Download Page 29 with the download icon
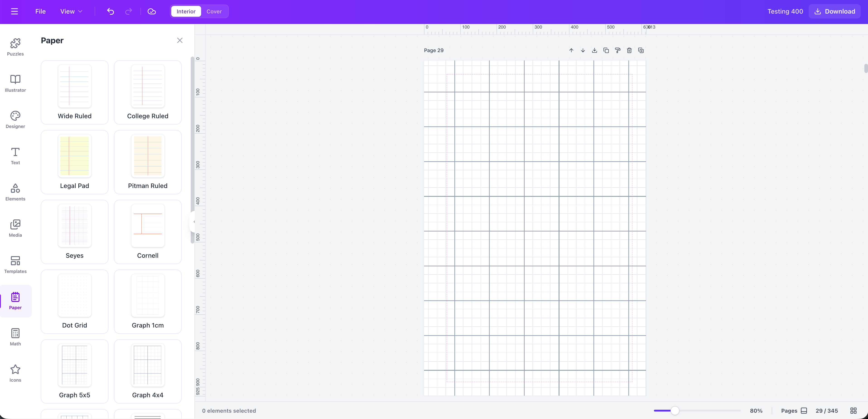This screenshot has width=868, height=419. click(594, 50)
